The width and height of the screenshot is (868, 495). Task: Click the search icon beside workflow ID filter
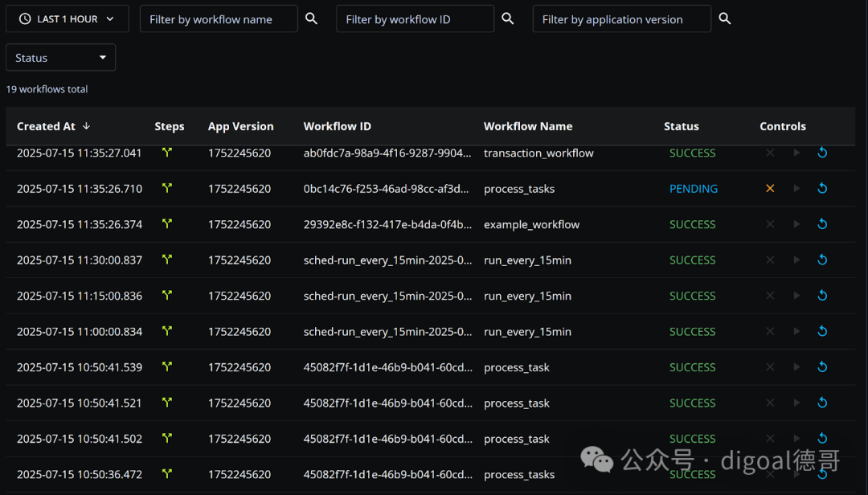(x=508, y=18)
